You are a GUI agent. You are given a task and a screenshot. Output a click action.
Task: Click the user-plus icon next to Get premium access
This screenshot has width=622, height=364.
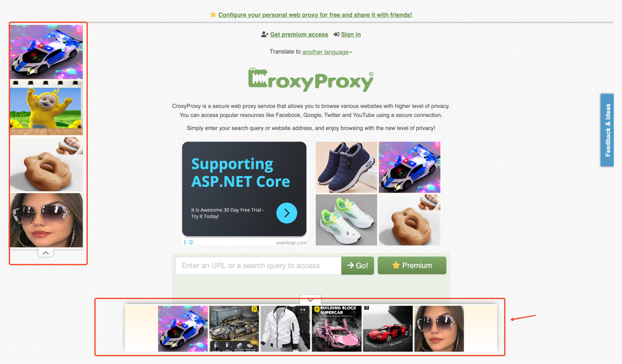pos(264,35)
